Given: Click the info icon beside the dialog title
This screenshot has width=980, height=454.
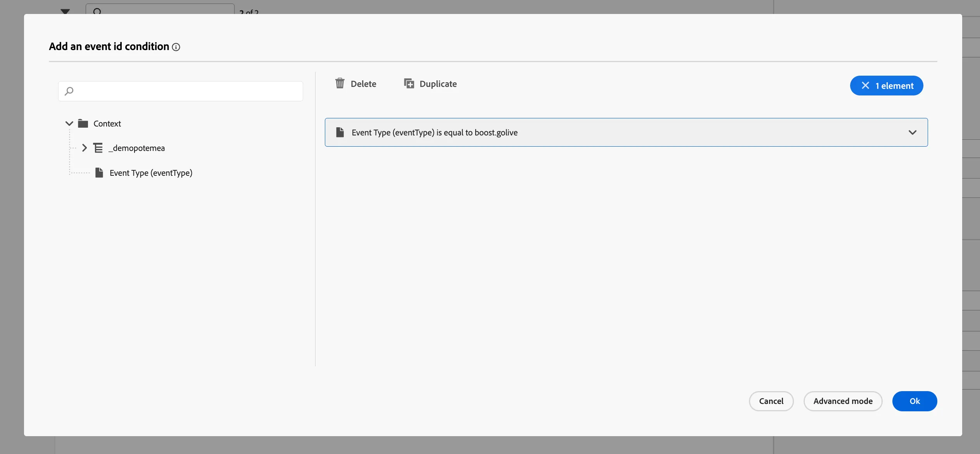Looking at the screenshot, I should (176, 47).
